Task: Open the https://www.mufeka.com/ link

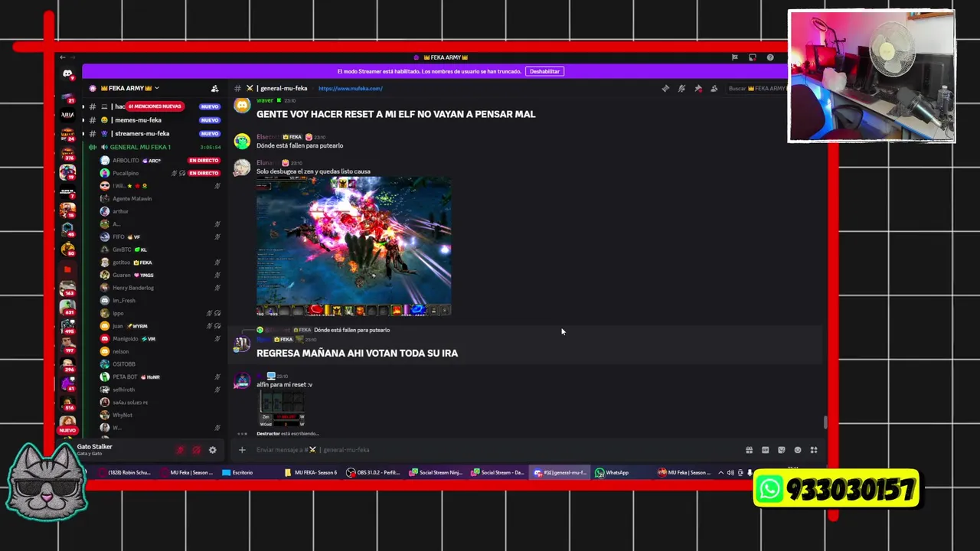Action: coord(350,88)
